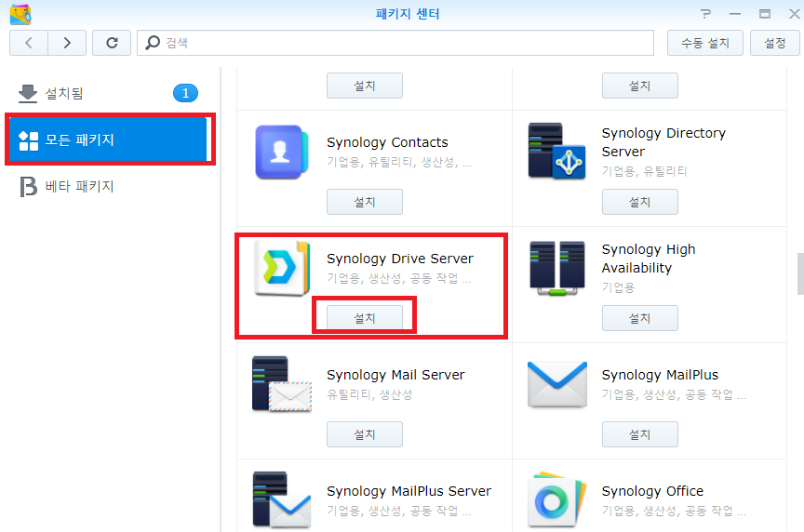The height and width of the screenshot is (532, 804).
Task: Click the Package Center app icon in title bar
Action: click(x=20, y=14)
